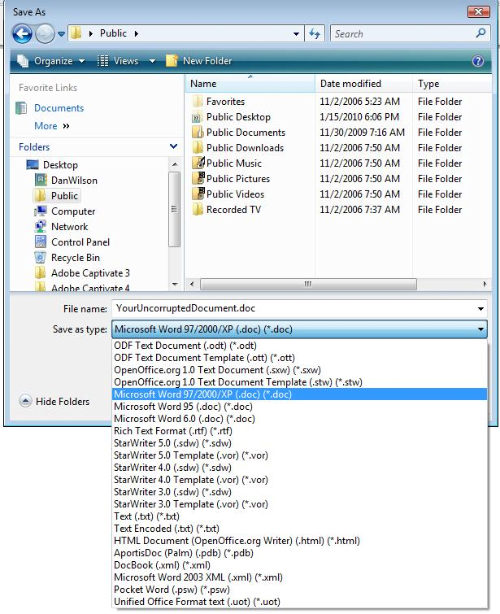Click the greyed Forward navigation arrow

click(45, 34)
